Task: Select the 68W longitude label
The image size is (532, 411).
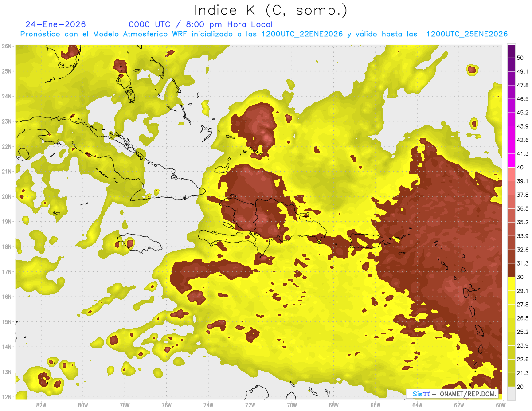Action: [334, 405]
